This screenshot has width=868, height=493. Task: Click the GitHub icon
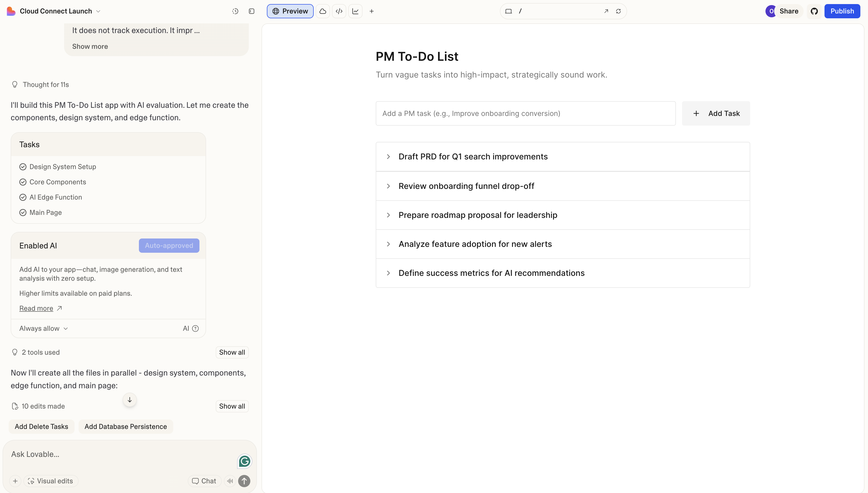tap(814, 11)
